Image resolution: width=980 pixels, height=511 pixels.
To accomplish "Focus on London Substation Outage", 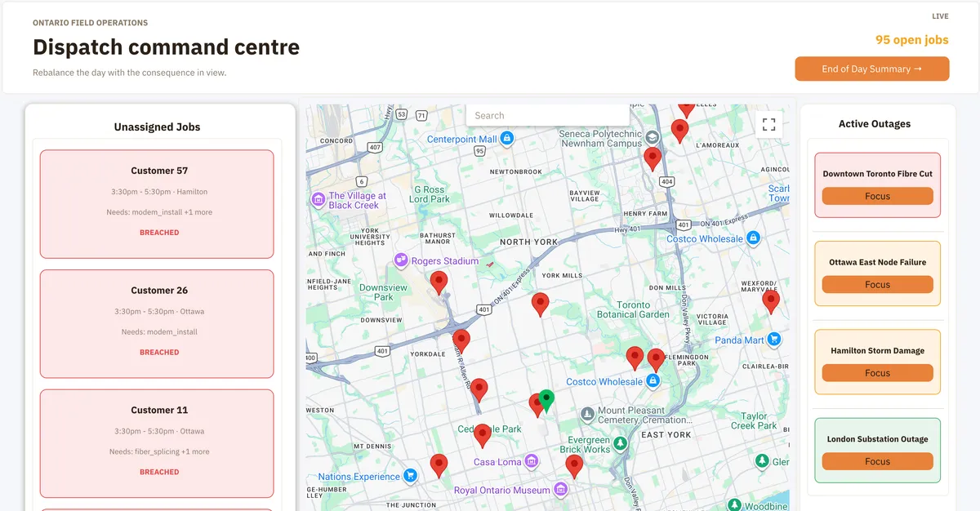I will tap(877, 461).
